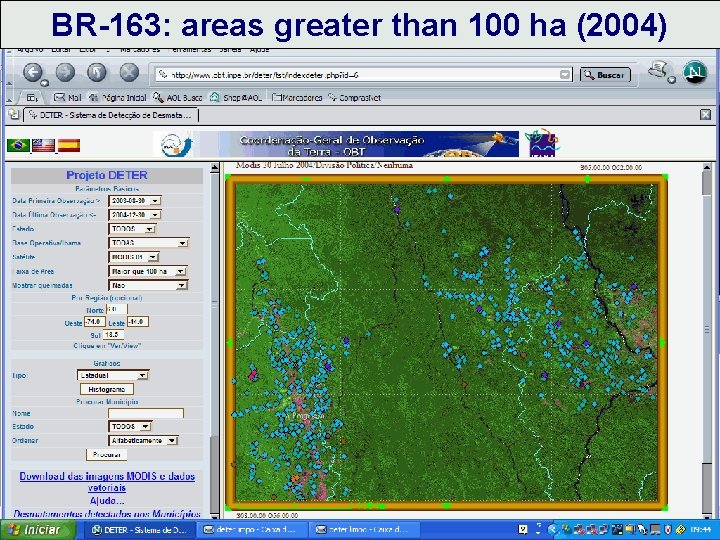
Task: Click the Buscar search button
Action: 603,75
